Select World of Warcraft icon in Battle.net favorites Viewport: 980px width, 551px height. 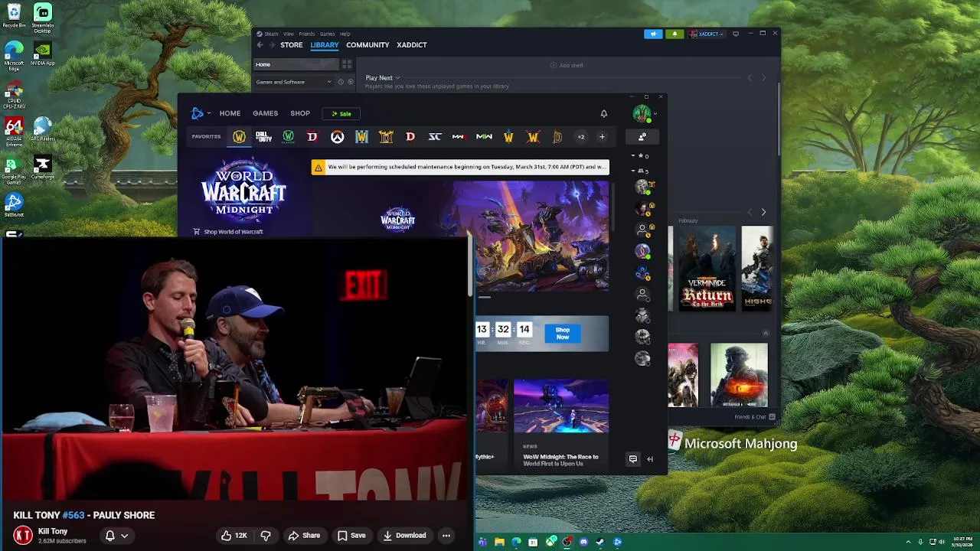(239, 137)
